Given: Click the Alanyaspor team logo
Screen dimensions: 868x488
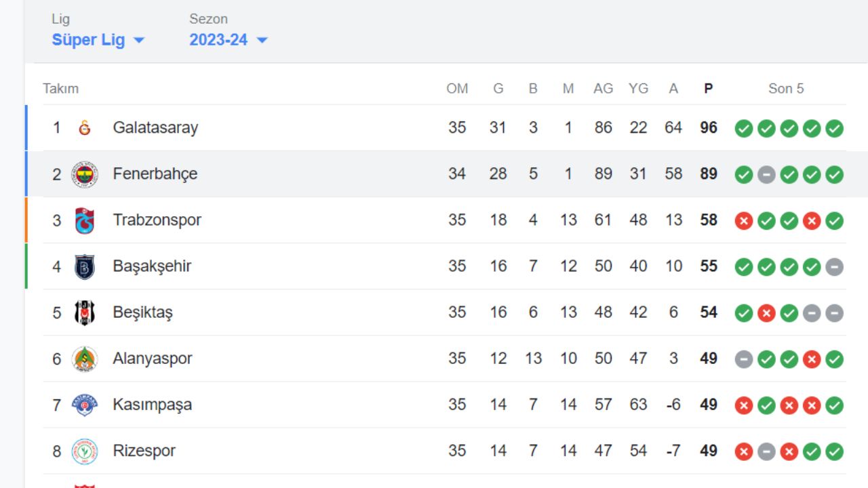Looking at the screenshot, I should (85, 359).
